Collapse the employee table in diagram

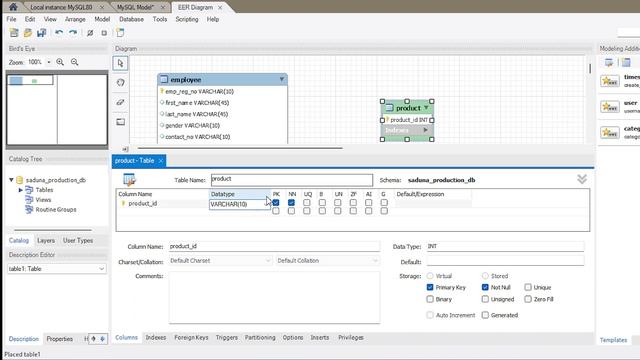click(282, 79)
